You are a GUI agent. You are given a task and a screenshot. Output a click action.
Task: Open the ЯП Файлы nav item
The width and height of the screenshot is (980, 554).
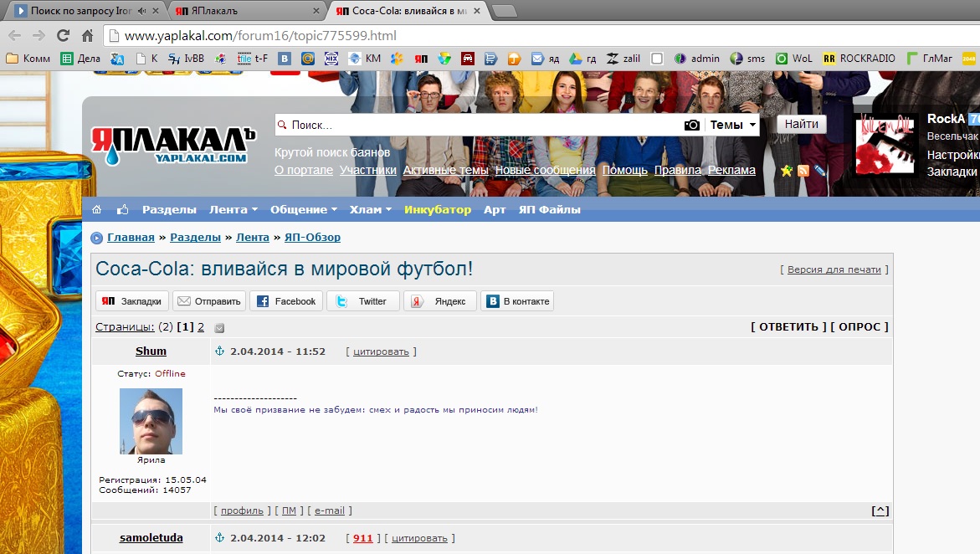549,209
